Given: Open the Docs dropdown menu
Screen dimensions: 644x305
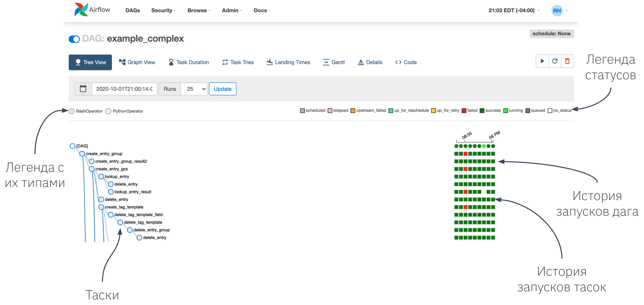Looking at the screenshot, I should [262, 11].
